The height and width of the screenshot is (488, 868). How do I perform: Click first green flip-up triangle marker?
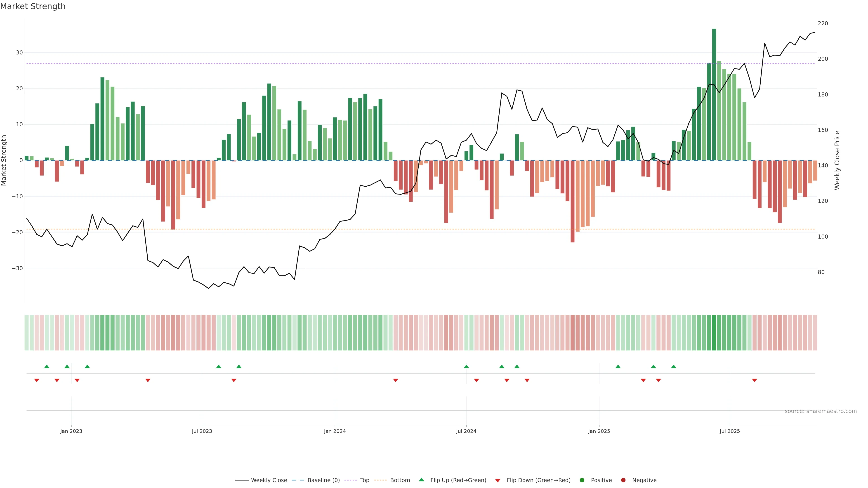(x=47, y=366)
